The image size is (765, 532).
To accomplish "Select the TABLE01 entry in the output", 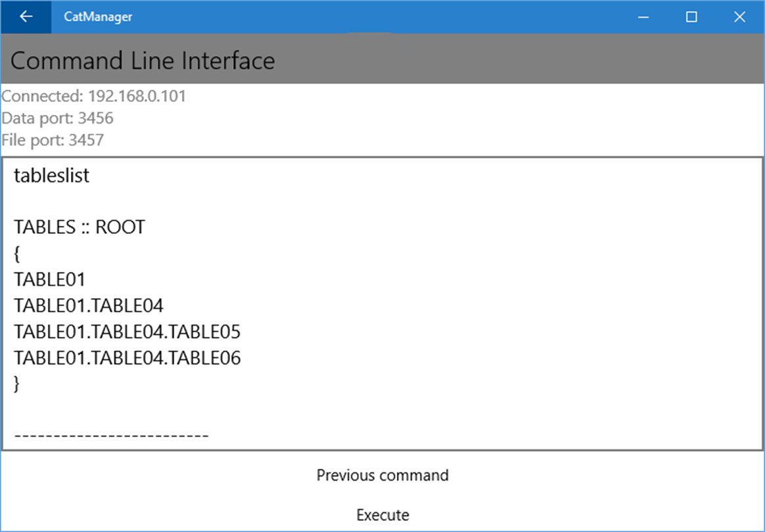I will (x=50, y=280).
